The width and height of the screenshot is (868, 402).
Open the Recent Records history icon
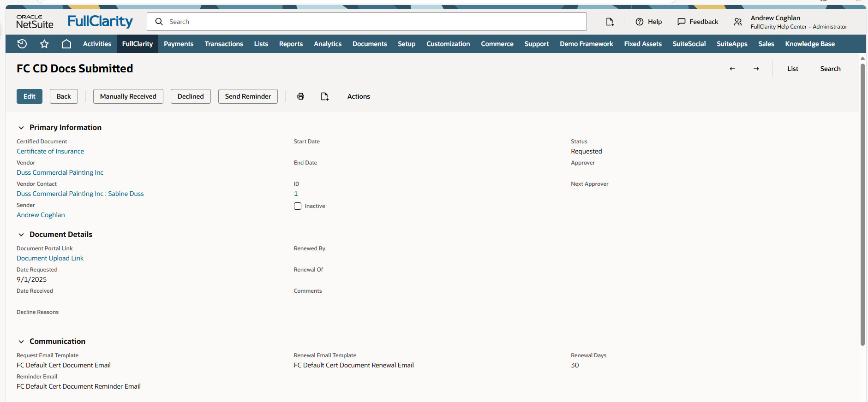[22, 44]
